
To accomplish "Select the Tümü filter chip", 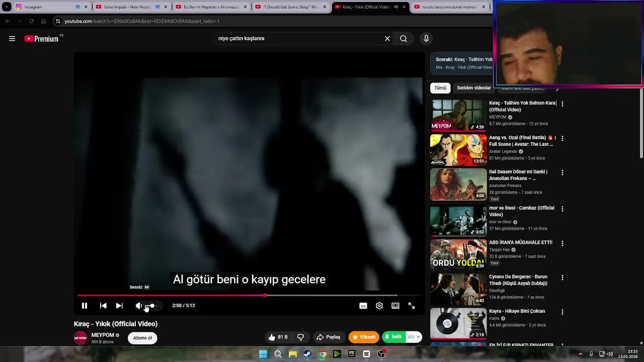I will tap(440, 88).
